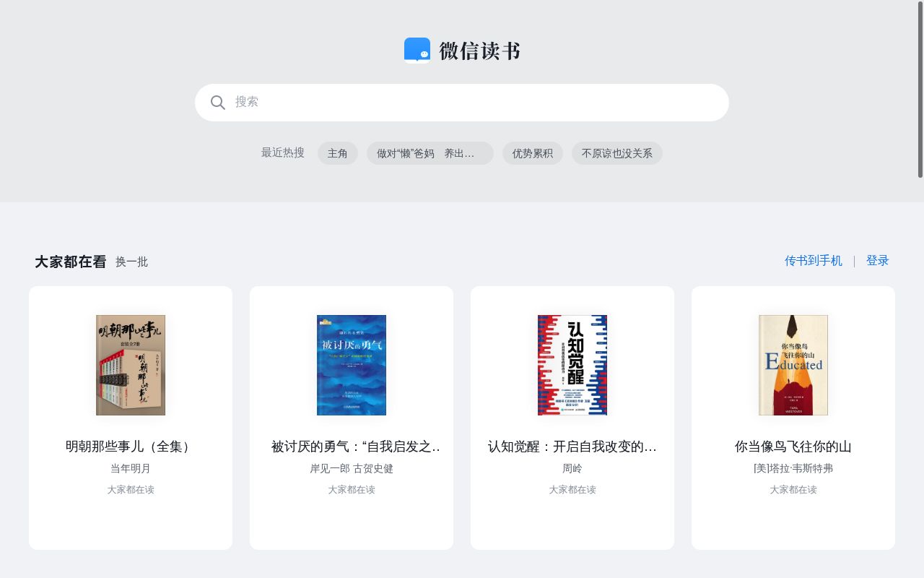
Task: Click title 明朝那些事儿（全集）
Action: [131, 447]
